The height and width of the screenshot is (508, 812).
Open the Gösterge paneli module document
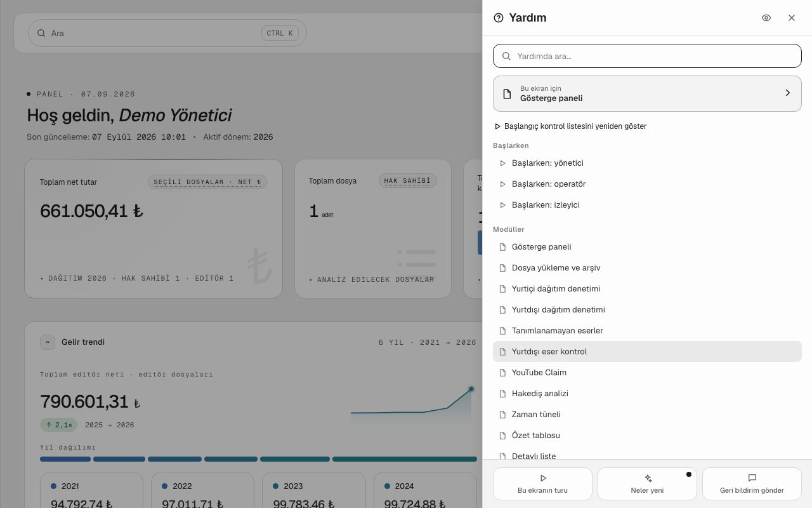pyautogui.click(x=647, y=247)
